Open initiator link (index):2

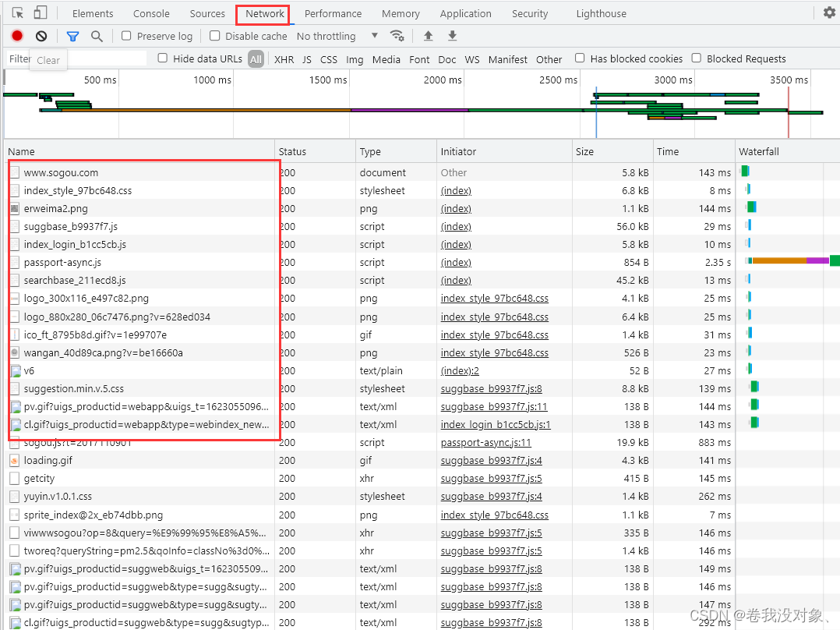point(460,371)
